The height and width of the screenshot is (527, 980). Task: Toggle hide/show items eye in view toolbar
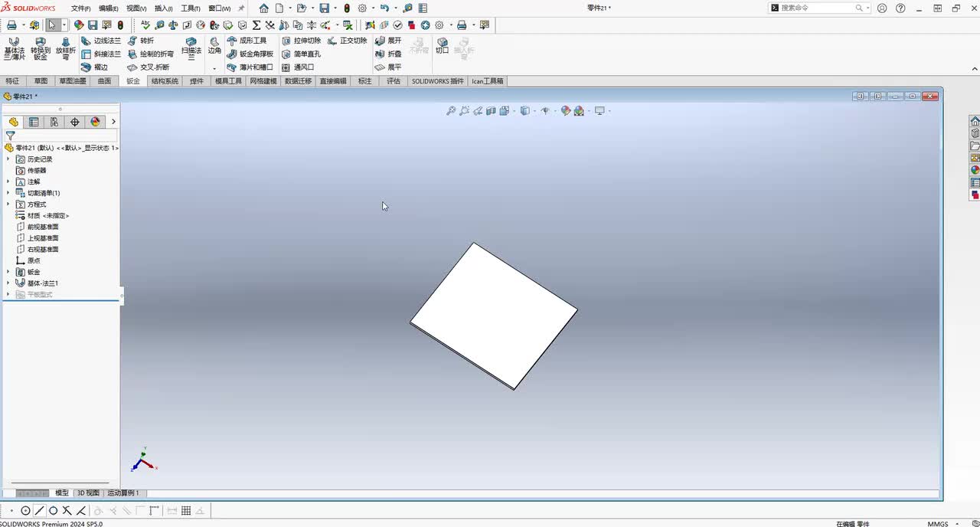(x=545, y=111)
